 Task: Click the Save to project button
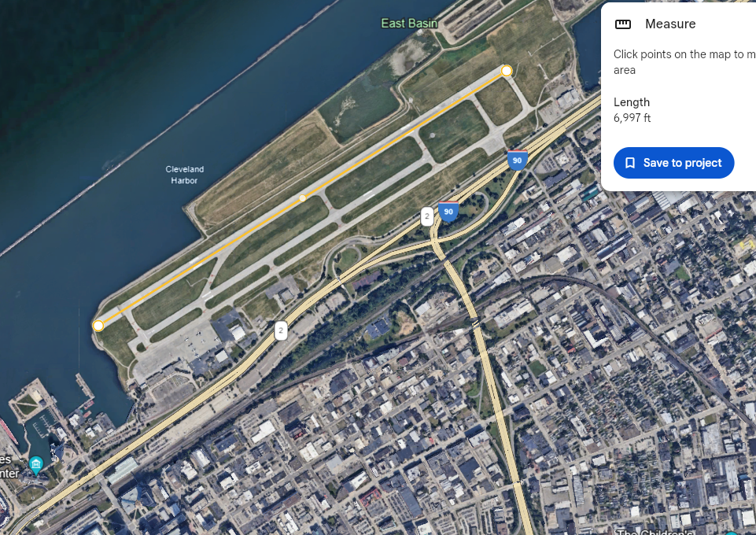click(x=673, y=163)
